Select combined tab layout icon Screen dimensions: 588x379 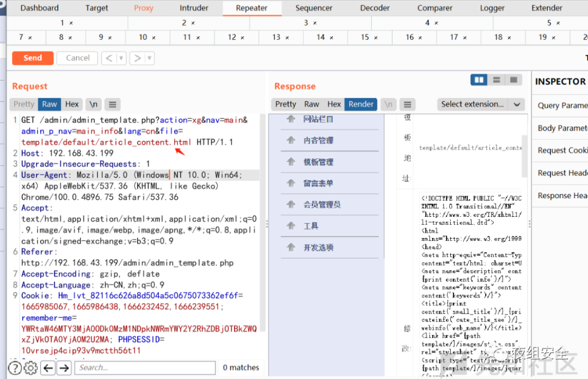point(514,80)
